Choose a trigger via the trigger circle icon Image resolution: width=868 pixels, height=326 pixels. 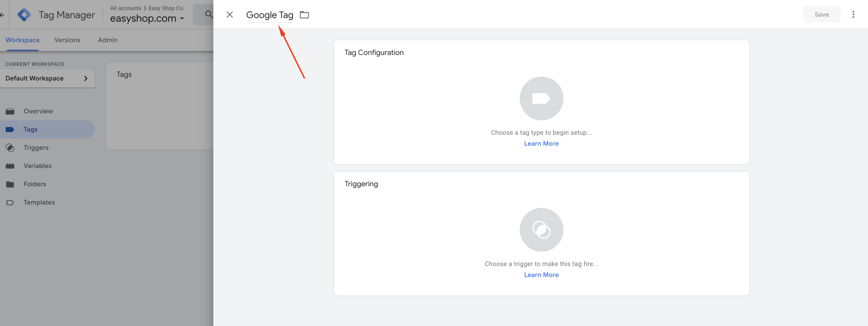[x=541, y=230]
